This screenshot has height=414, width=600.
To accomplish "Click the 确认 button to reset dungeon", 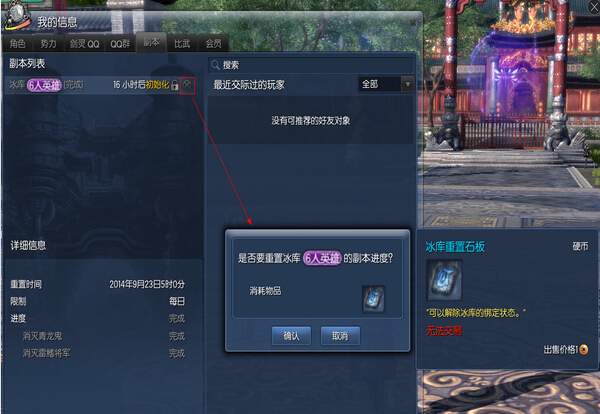I will [291, 336].
